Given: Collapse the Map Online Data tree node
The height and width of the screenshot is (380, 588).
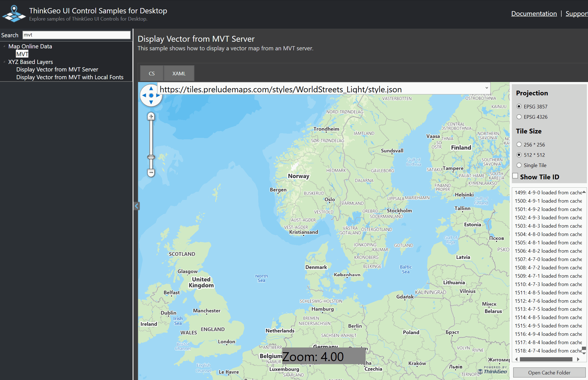Looking at the screenshot, I should [x=4, y=46].
